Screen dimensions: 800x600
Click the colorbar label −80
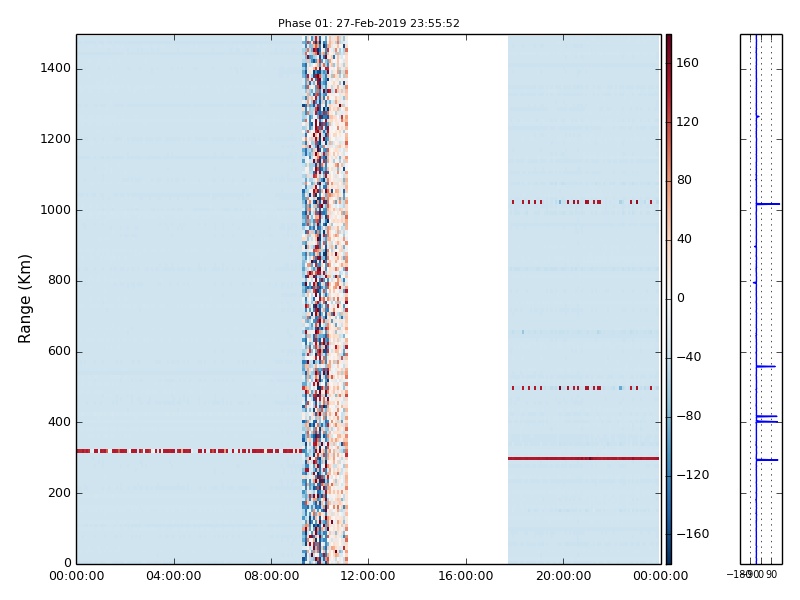(x=689, y=416)
